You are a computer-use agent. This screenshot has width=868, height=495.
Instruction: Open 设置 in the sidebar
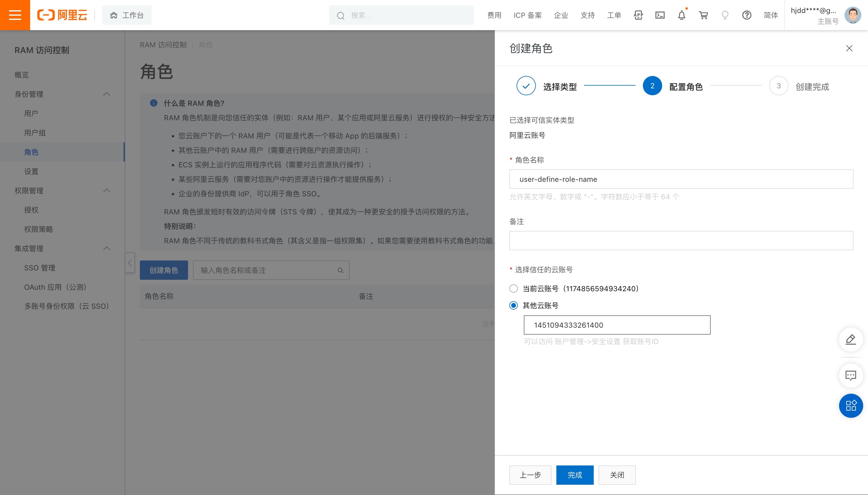[31, 171]
